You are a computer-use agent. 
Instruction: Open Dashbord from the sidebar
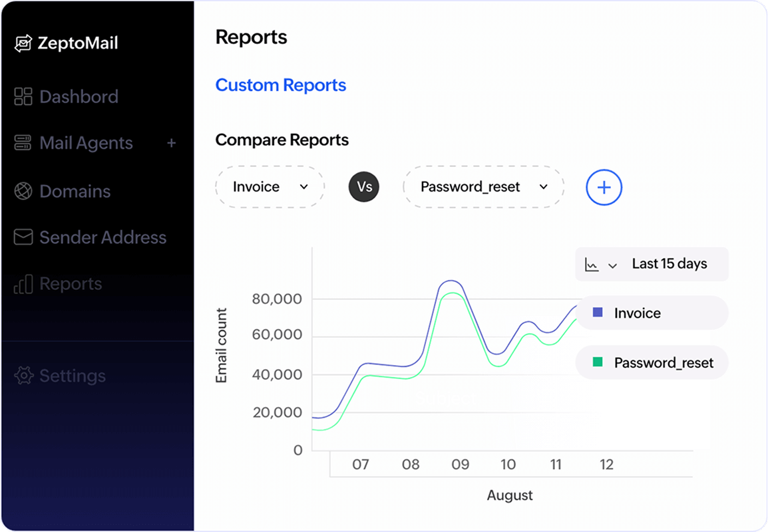(79, 96)
